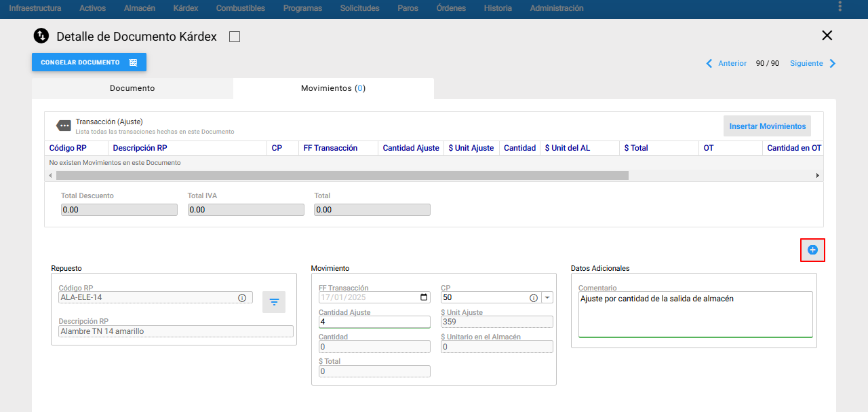
Task: Click the $ Unit Ajuste column header
Action: (471, 148)
